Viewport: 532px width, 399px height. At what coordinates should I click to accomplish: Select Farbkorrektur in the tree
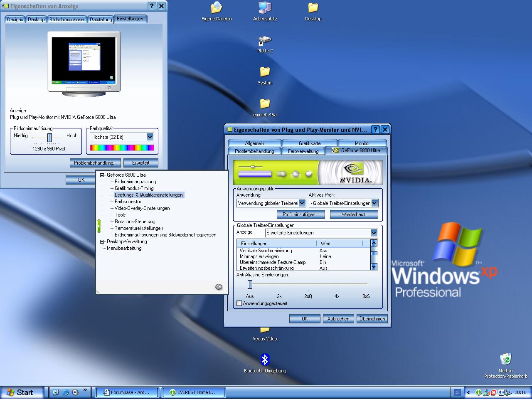click(128, 202)
